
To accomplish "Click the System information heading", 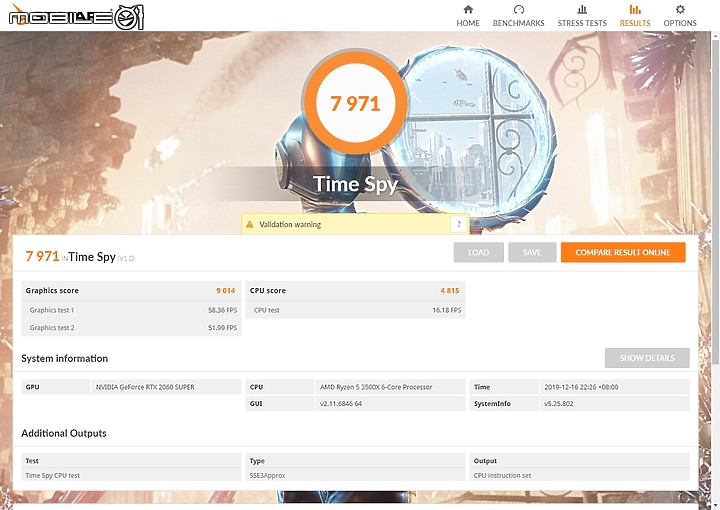I will [64, 359].
